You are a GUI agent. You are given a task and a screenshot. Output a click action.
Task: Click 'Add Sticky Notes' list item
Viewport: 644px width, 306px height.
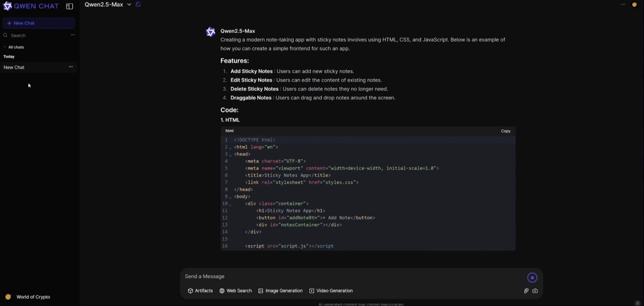coord(292,71)
